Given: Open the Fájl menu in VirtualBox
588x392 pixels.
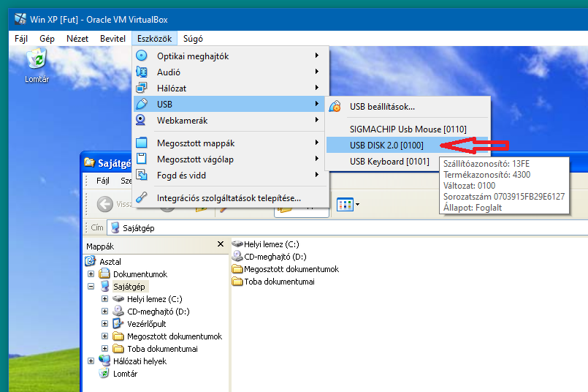Looking at the screenshot, I should [21, 39].
